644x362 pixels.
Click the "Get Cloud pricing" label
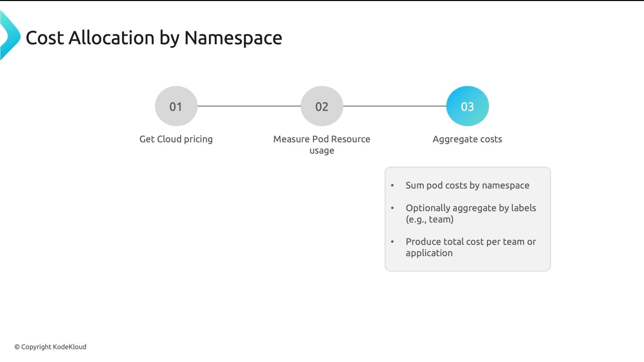pos(176,139)
